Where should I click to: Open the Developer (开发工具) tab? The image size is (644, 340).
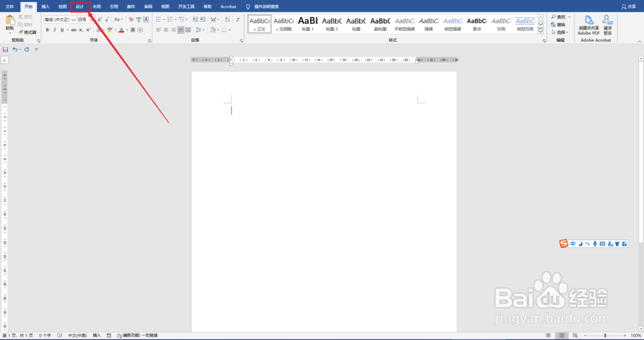186,6
